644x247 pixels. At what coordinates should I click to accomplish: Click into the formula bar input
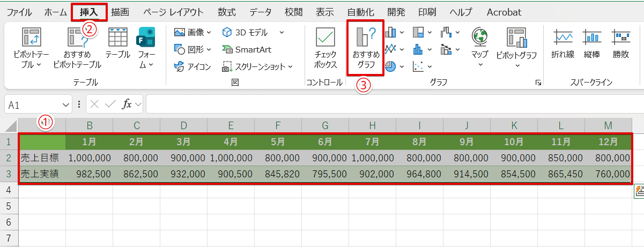click(x=394, y=104)
